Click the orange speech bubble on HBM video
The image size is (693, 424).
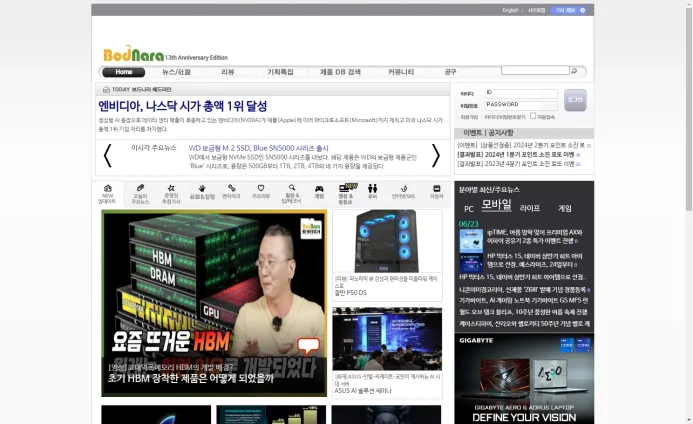pyautogui.click(x=308, y=345)
